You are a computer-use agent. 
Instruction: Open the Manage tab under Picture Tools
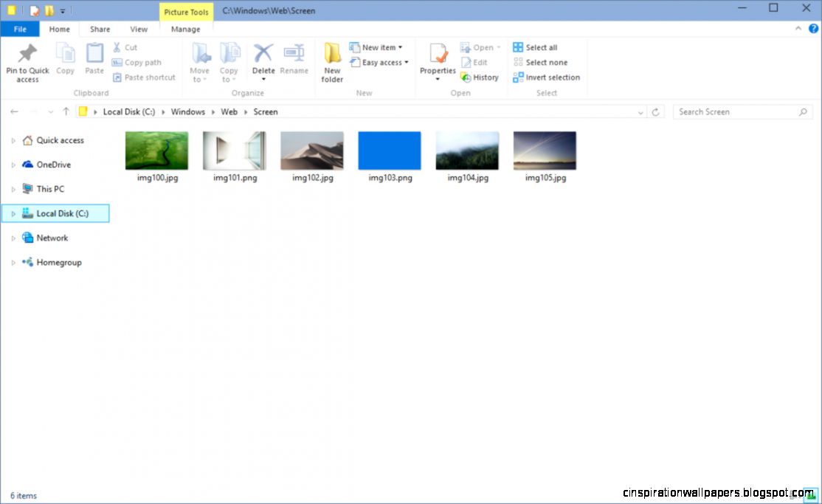click(x=185, y=29)
